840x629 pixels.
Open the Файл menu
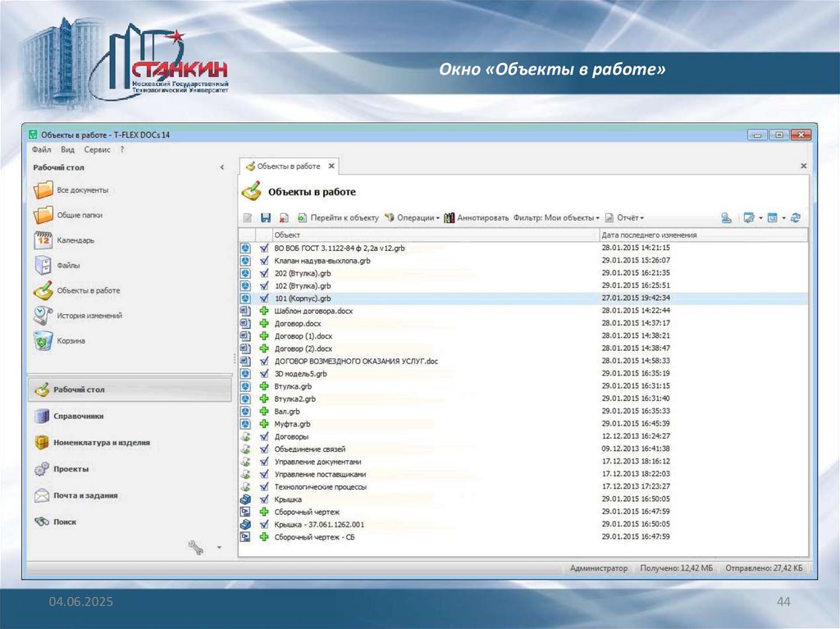click(x=42, y=150)
